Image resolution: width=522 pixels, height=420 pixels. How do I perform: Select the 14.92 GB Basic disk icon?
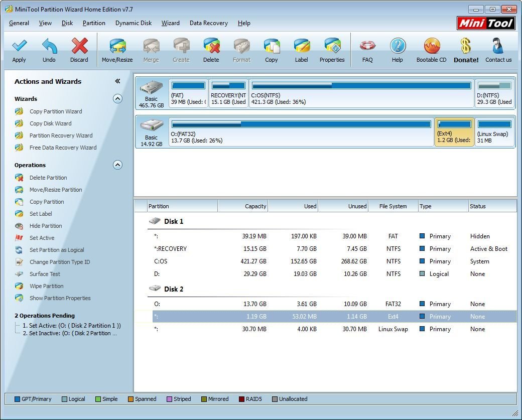click(x=152, y=126)
